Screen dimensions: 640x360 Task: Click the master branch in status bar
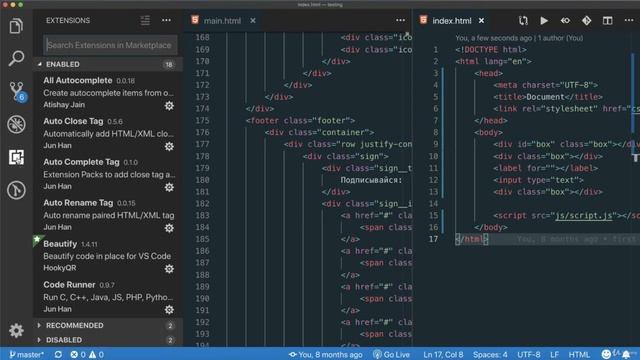coord(26,354)
